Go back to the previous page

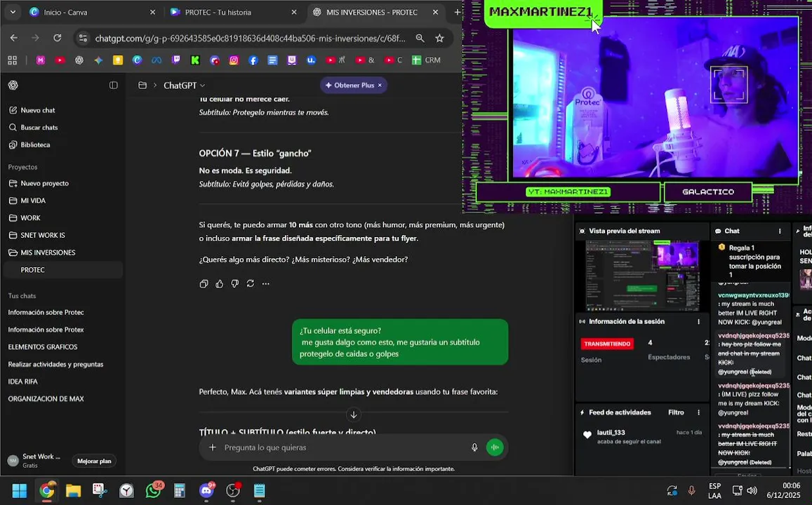pos(14,38)
